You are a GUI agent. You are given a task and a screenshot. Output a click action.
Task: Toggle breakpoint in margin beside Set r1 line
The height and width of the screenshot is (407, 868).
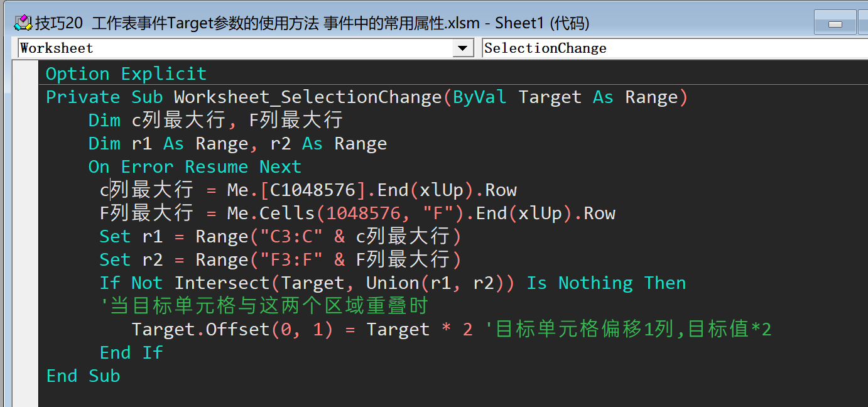[25, 236]
